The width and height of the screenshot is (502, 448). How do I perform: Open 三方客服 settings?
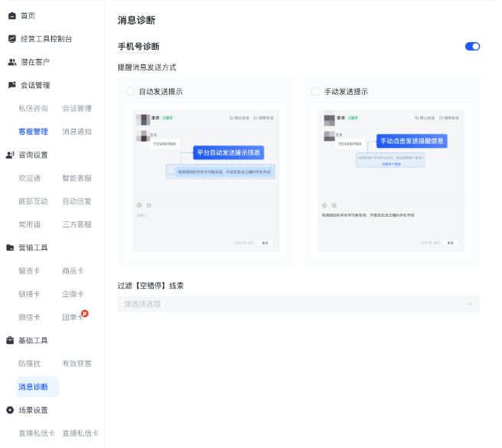point(77,224)
